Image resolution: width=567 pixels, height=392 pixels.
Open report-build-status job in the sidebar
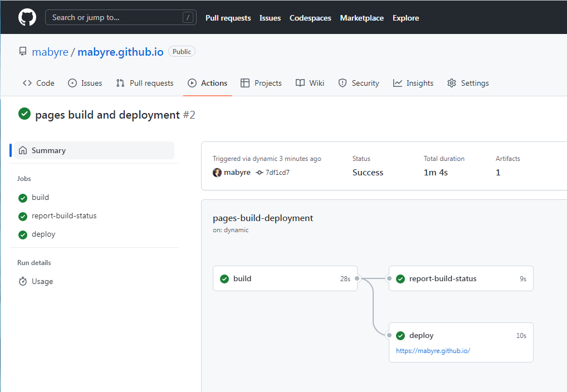click(x=64, y=216)
